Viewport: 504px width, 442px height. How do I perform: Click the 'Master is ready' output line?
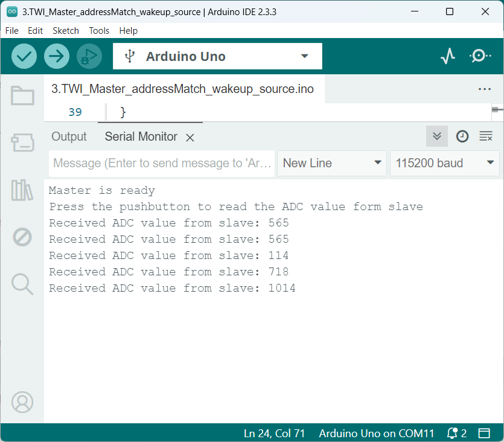[x=101, y=190]
